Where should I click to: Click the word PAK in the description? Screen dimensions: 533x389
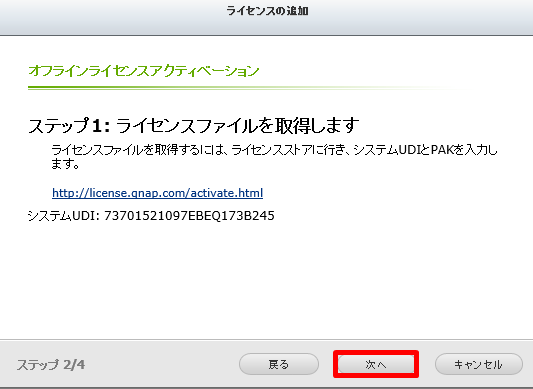click(x=442, y=150)
